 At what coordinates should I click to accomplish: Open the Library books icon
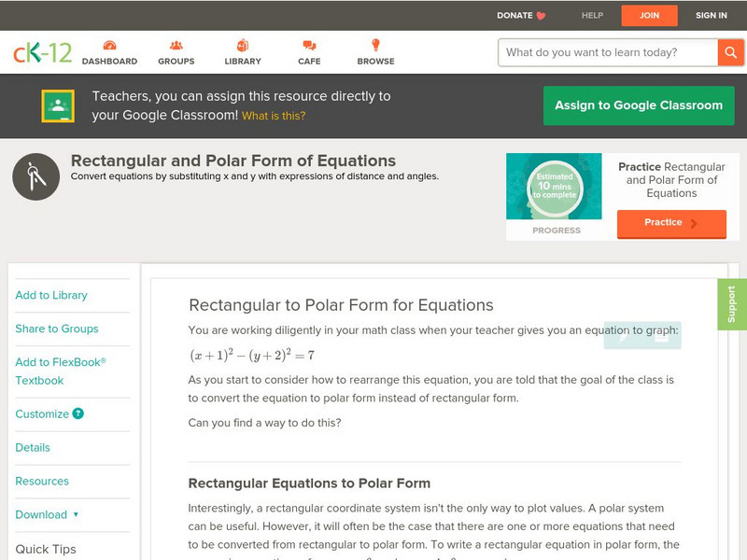tap(242, 44)
